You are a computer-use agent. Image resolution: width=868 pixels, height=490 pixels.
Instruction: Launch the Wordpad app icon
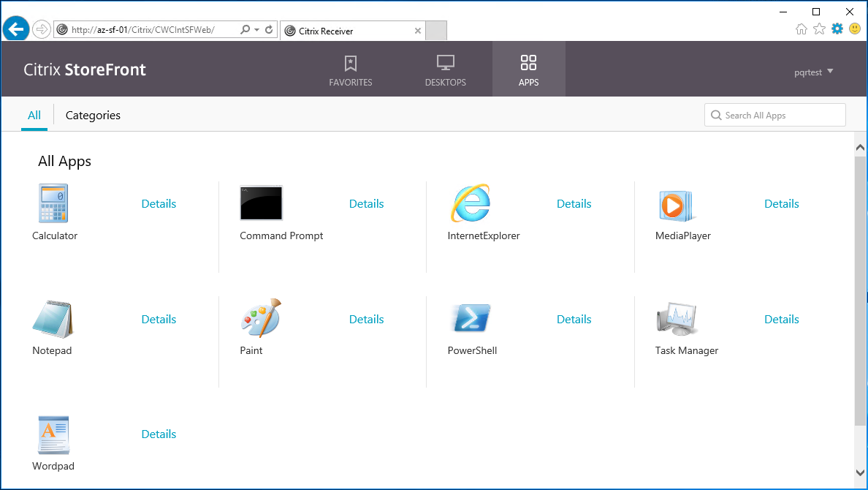click(53, 435)
